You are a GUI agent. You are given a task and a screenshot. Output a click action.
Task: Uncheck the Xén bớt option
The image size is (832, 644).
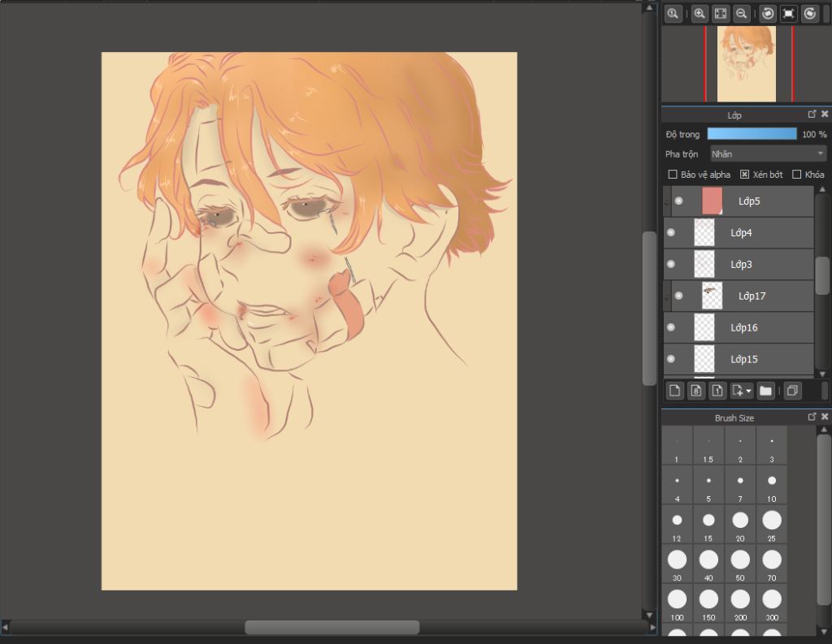coord(744,175)
